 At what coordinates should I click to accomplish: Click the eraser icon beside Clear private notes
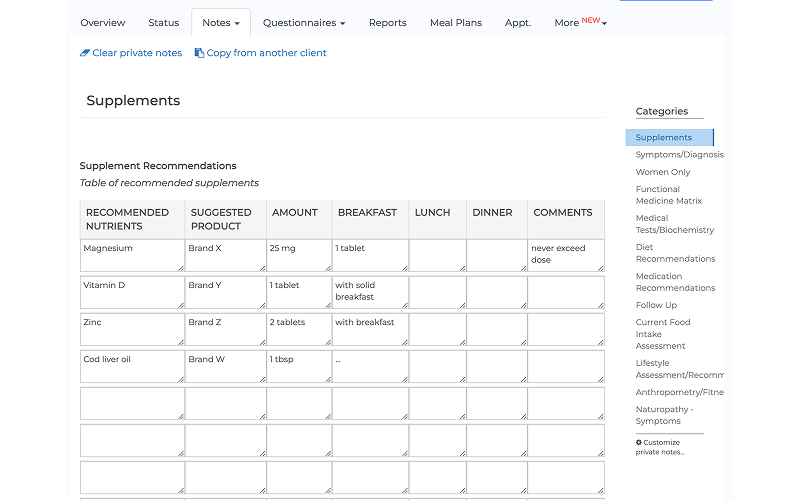click(x=85, y=53)
